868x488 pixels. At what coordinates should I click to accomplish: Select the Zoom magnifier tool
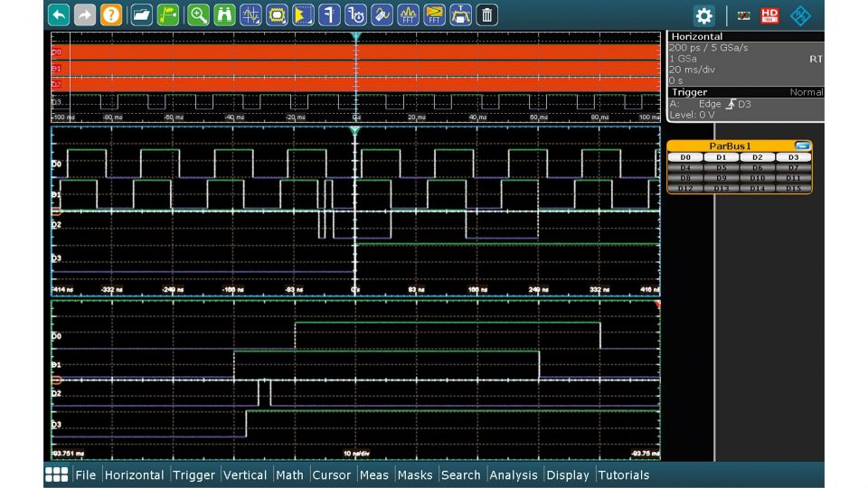(x=198, y=15)
